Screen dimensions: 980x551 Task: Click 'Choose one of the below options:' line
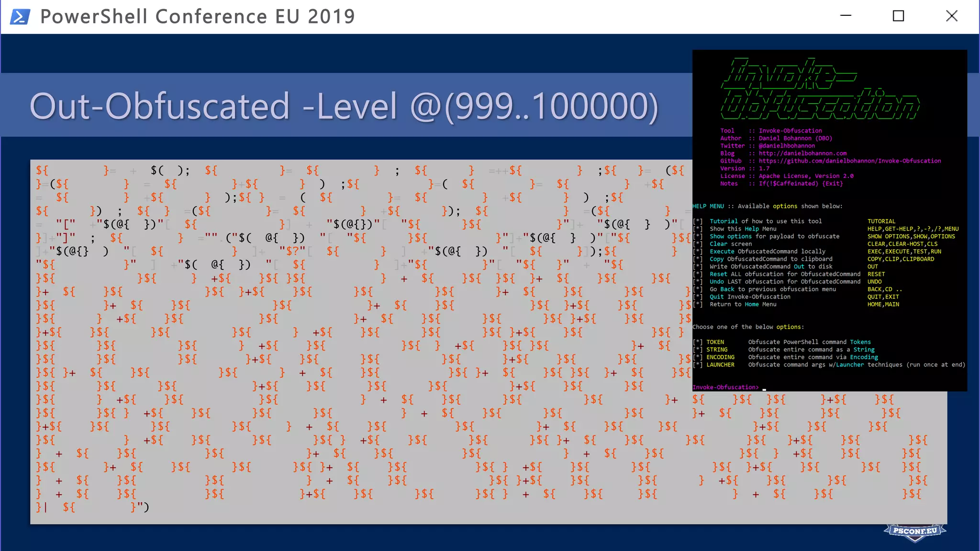tap(748, 327)
